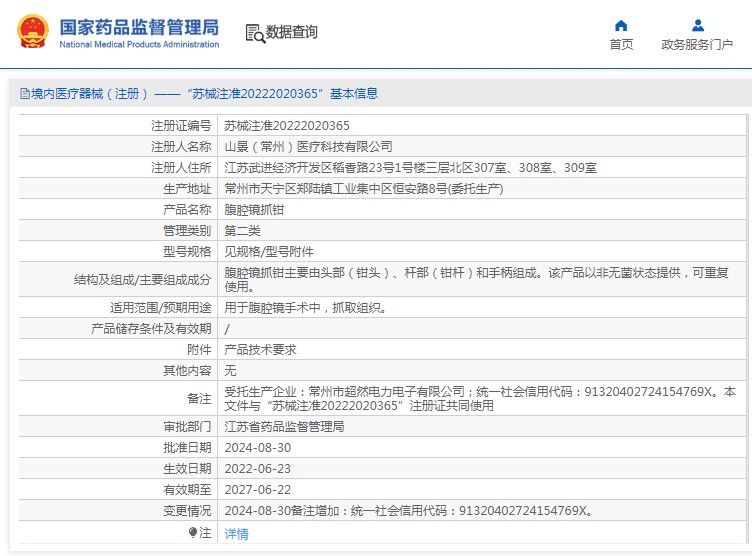Click the 首页 home icon
The width and height of the screenshot is (752, 556).
pos(621,25)
